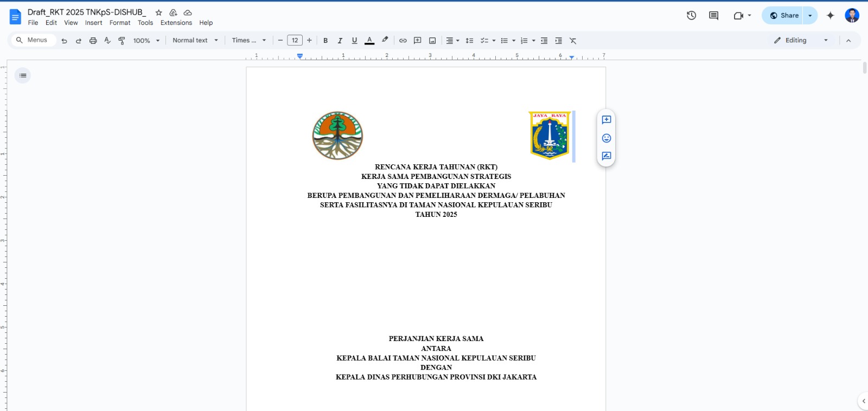Viewport: 868px width, 411px height.
Task: Choose the text color
Action: click(369, 41)
